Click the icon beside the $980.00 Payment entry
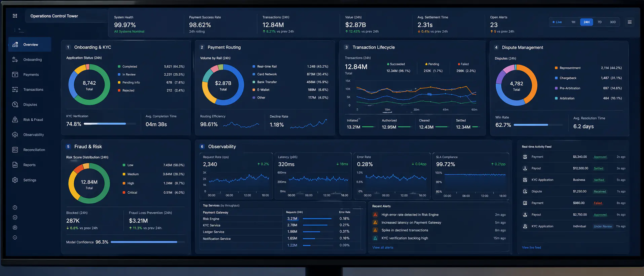 point(525,203)
